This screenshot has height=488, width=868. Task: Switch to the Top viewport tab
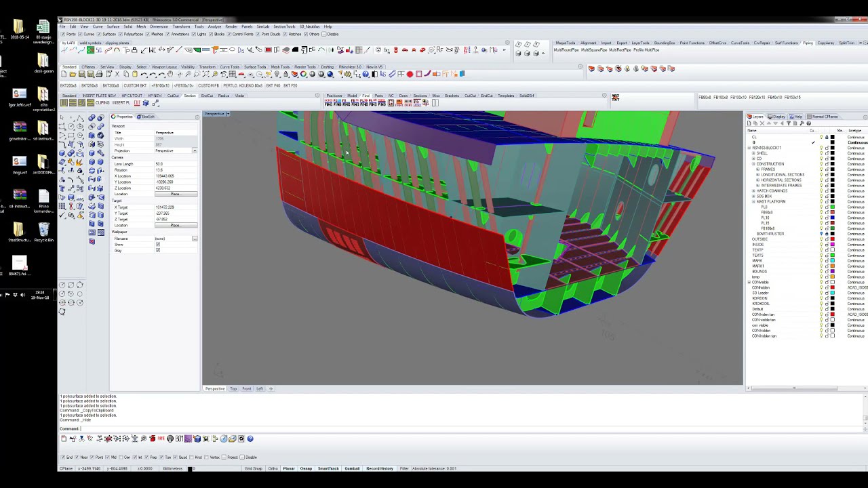point(233,388)
